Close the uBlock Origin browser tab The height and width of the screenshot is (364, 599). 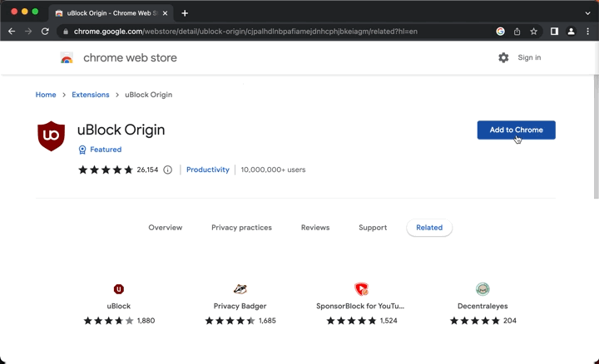(165, 13)
